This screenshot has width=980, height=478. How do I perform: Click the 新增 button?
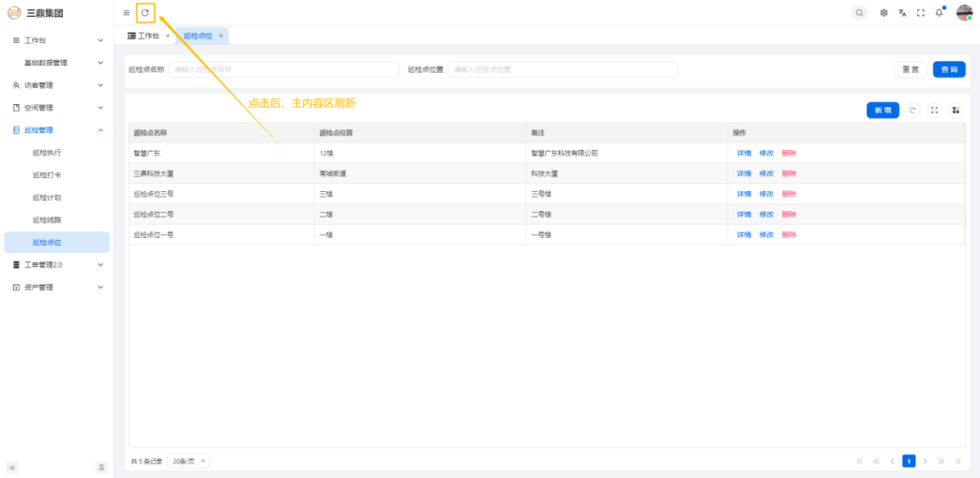coord(882,111)
